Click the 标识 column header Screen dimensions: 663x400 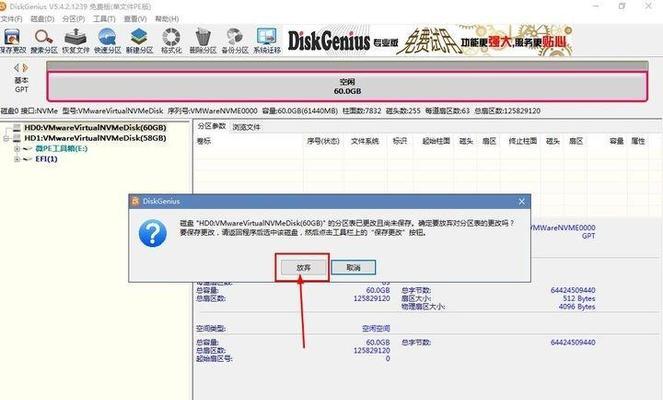click(400, 141)
